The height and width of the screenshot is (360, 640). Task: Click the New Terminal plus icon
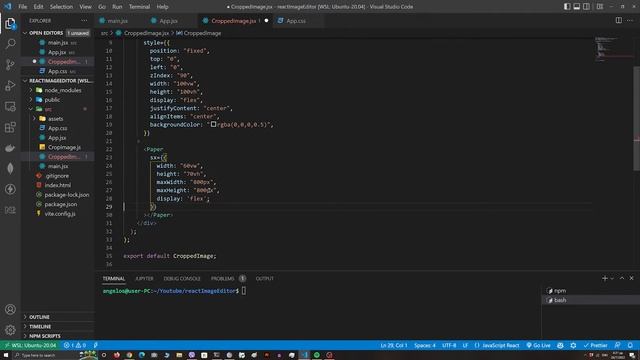coord(604,278)
